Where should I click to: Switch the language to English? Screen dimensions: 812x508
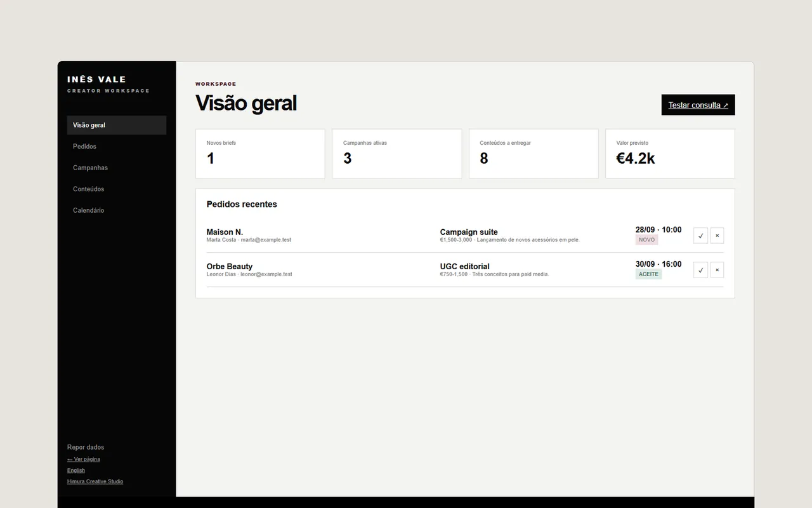(x=76, y=471)
